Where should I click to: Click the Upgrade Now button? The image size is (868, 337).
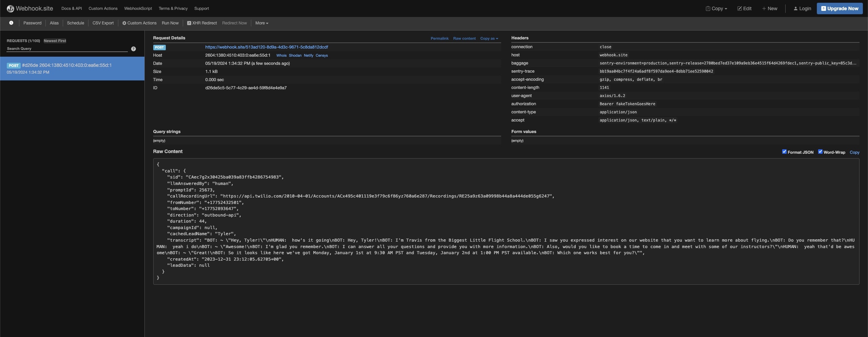pyautogui.click(x=840, y=8)
